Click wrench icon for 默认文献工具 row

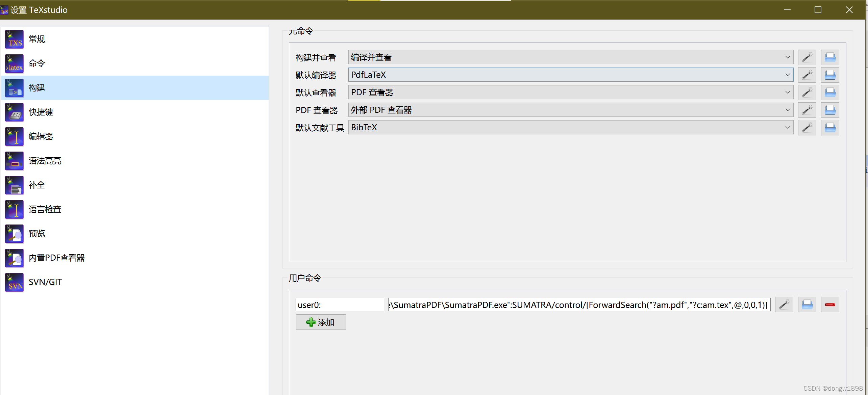(x=807, y=128)
